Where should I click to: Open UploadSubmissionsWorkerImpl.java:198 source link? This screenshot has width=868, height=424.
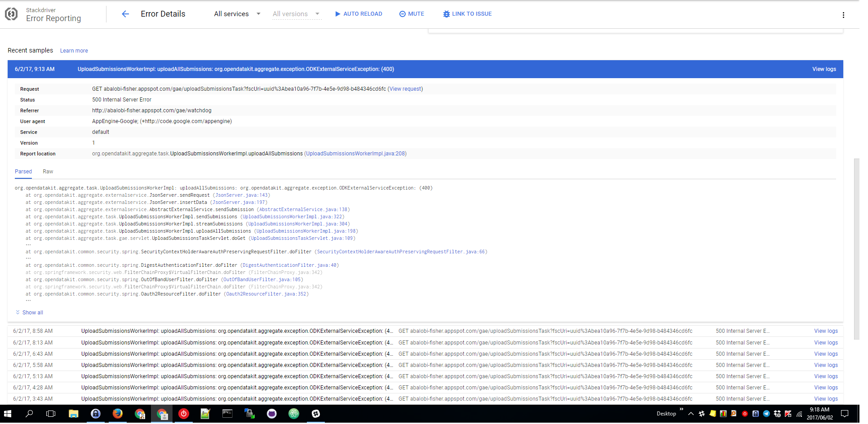tap(306, 231)
